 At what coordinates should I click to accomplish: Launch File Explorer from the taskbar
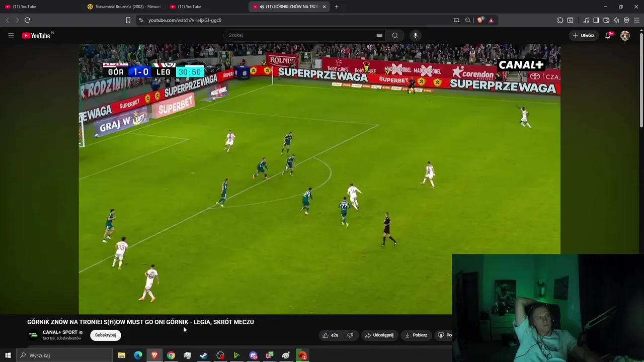121,355
